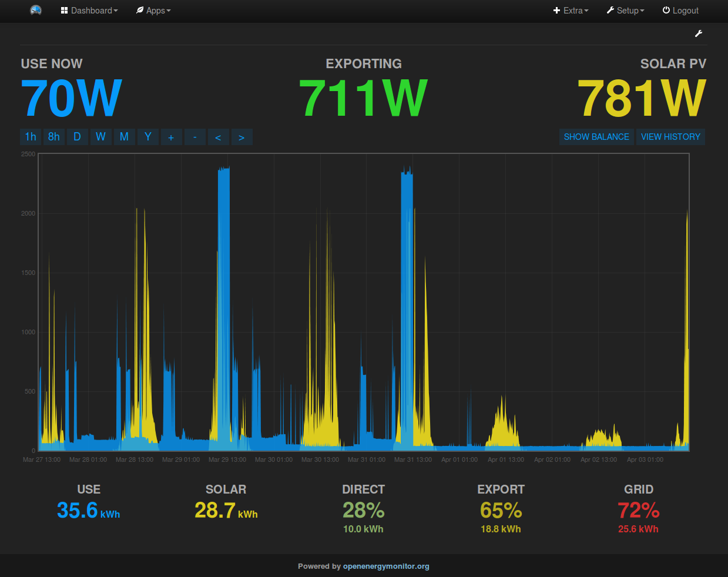Click VIEW HISTORY button
This screenshot has height=577, width=728.
pos(670,137)
